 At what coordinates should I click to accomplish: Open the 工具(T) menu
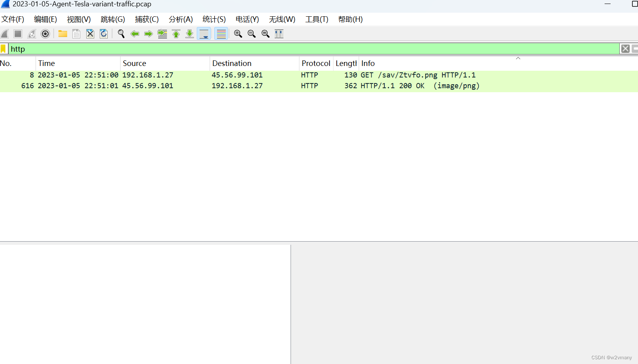pos(317,19)
